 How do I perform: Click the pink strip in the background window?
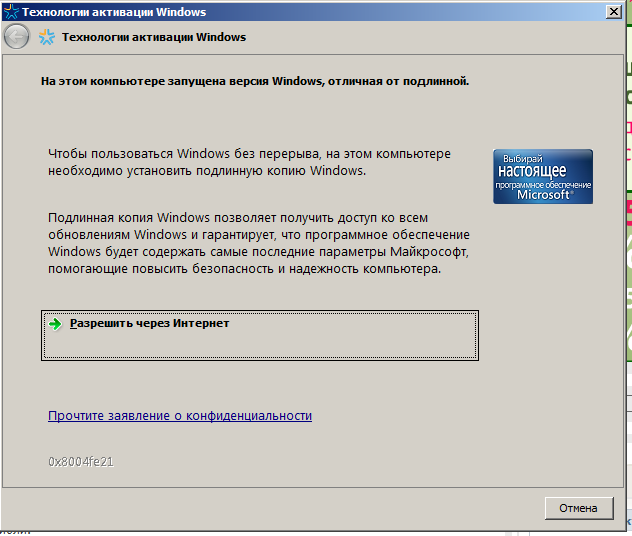point(628,208)
